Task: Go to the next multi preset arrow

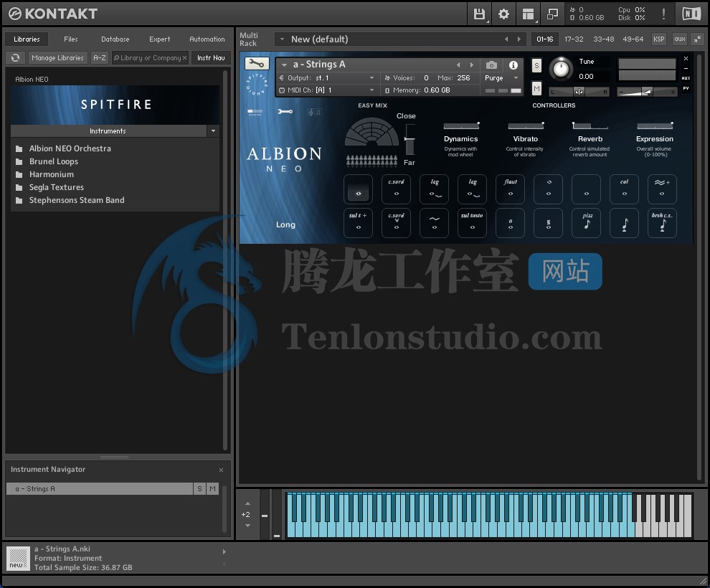Action: [x=519, y=39]
